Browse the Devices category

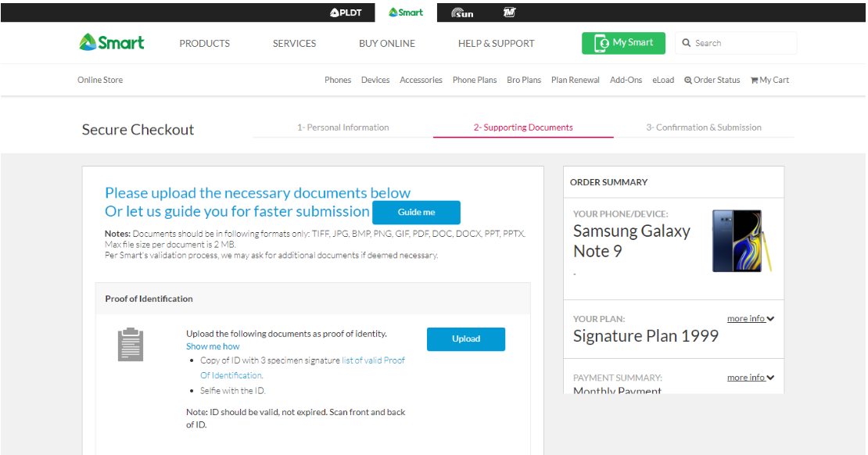[x=375, y=80]
